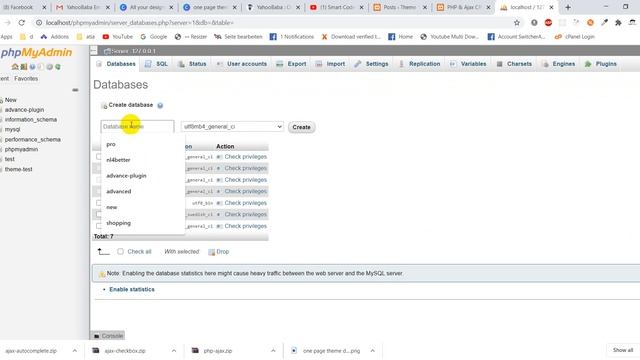Open the utf8mb4_general_ci collation dropdown

point(232,127)
